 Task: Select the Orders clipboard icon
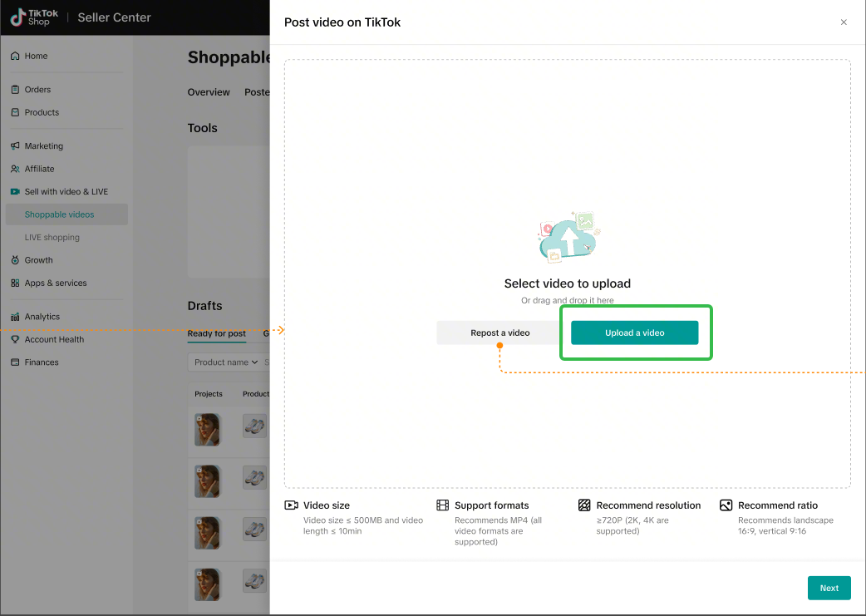[x=15, y=90]
